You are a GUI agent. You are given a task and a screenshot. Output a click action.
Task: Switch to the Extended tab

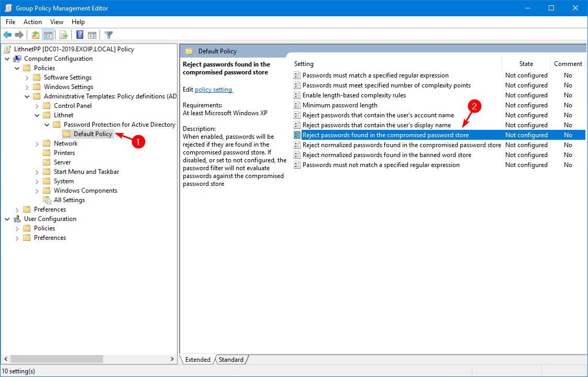tap(197, 359)
